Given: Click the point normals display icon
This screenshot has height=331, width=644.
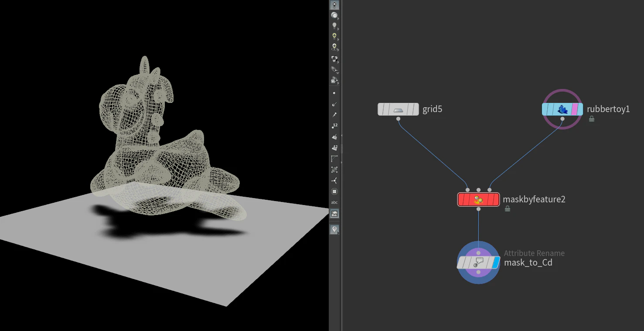Looking at the screenshot, I should (334, 104).
